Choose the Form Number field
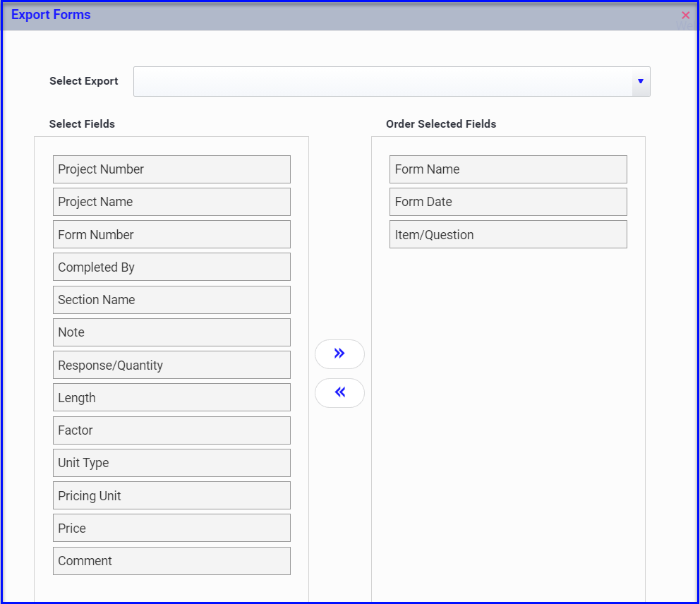The height and width of the screenshot is (604, 700). [x=171, y=234]
